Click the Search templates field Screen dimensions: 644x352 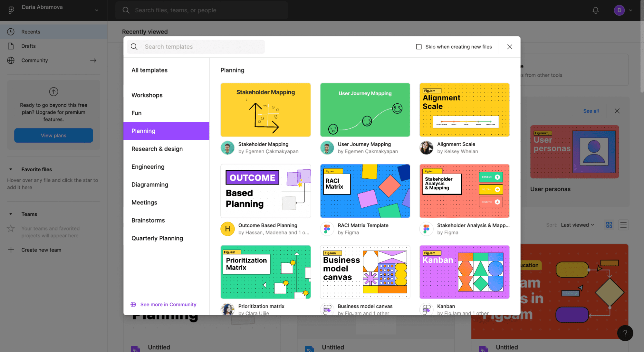196,47
